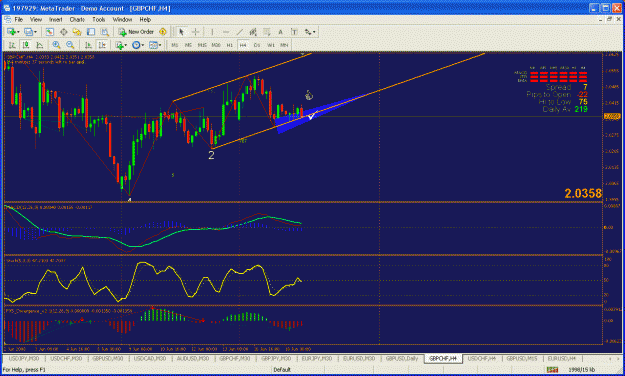Switch to the USDCHF,M30 chart tab
The width and height of the screenshot is (625, 376).
66,359
